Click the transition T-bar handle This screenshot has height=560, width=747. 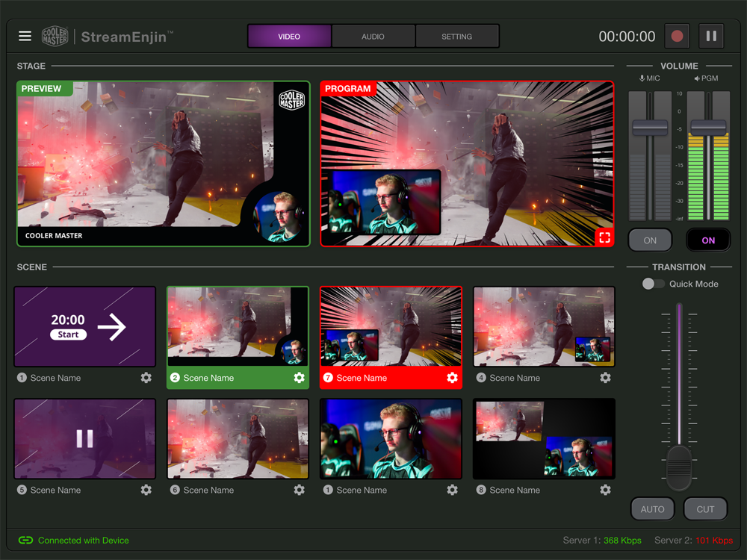[x=679, y=467]
